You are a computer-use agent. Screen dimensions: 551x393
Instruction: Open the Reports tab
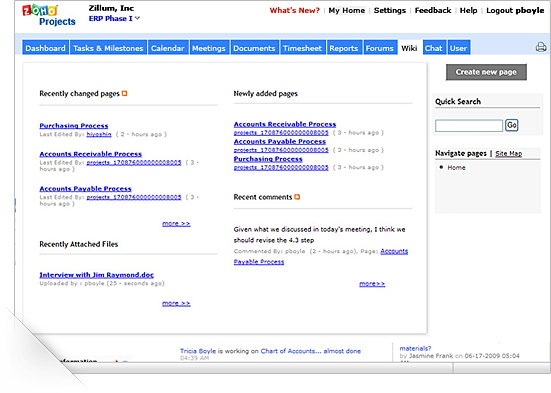click(x=344, y=48)
